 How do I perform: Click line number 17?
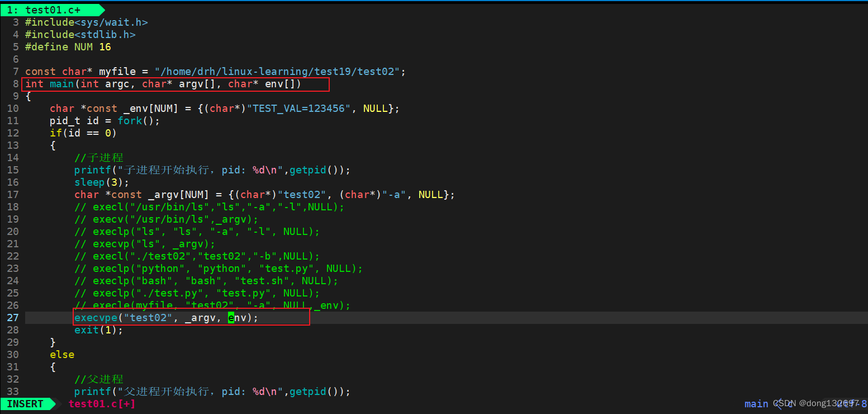pos(13,195)
